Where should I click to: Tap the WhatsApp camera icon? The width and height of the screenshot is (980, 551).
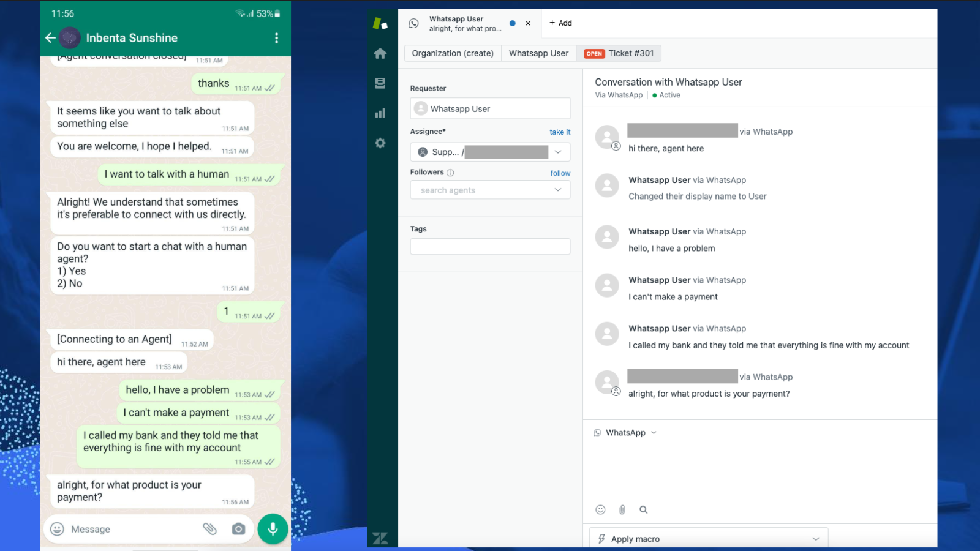238,529
